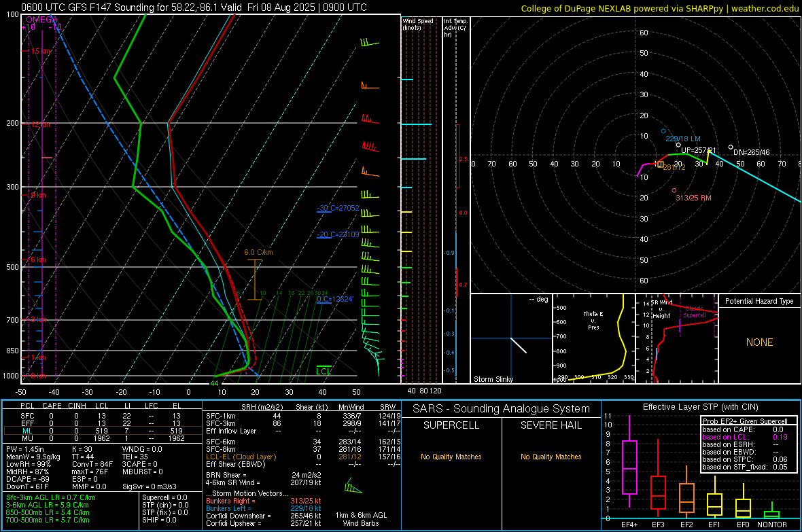Select the SFC parcel row

pos(103,416)
